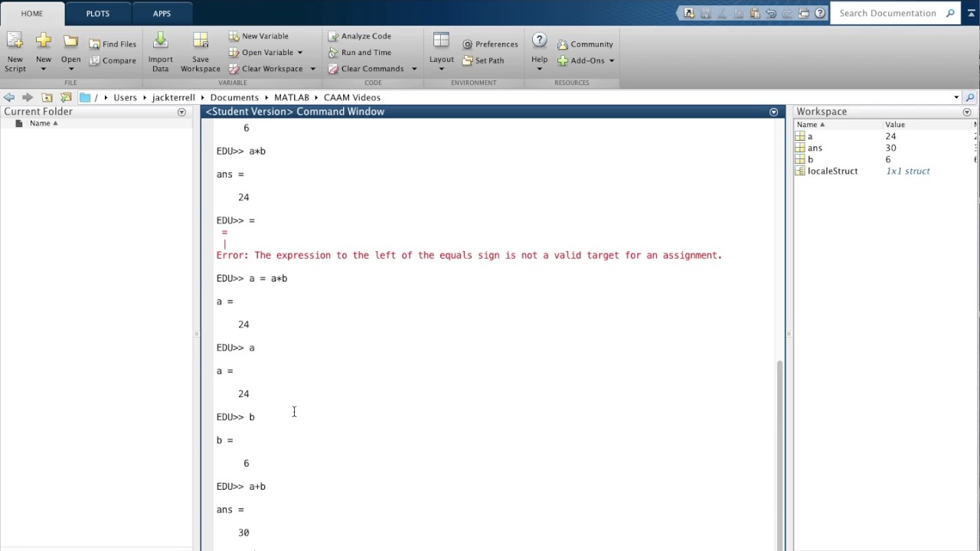Search in the current folder path bar

pos(970,97)
